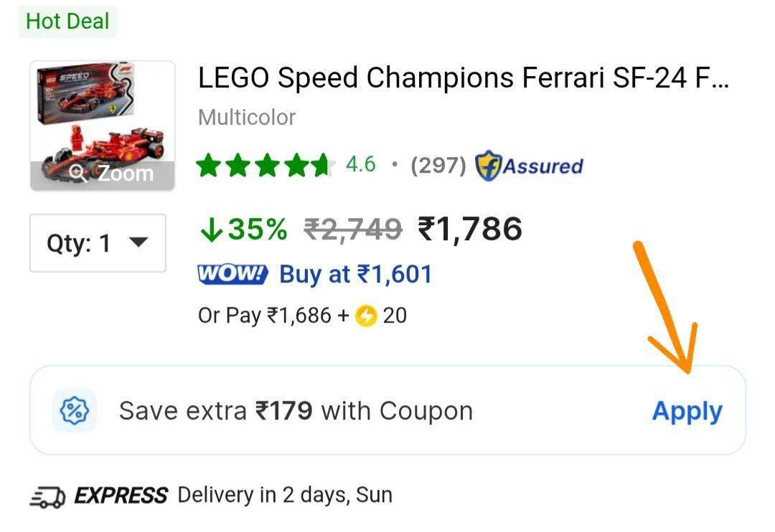Viewport: 775px width, 532px height.
Task: Click the coupon percent badge icon
Action: (74, 411)
